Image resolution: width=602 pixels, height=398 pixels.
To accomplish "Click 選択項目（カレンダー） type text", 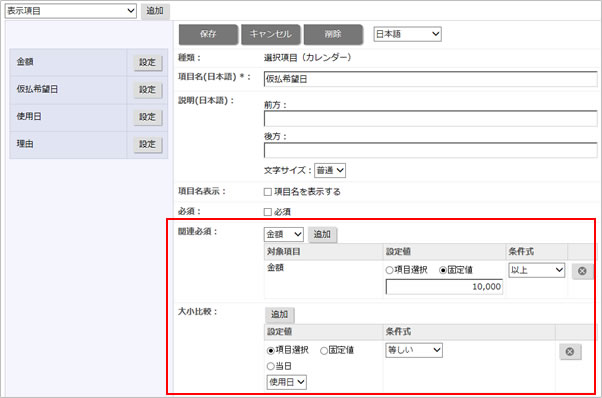I will coord(308,58).
